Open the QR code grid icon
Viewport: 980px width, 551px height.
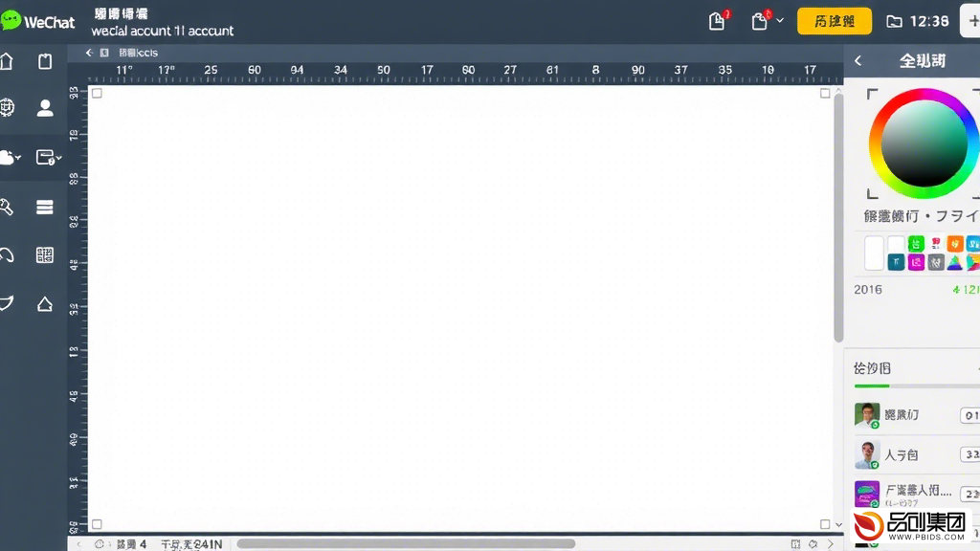pyautogui.click(x=44, y=254)
